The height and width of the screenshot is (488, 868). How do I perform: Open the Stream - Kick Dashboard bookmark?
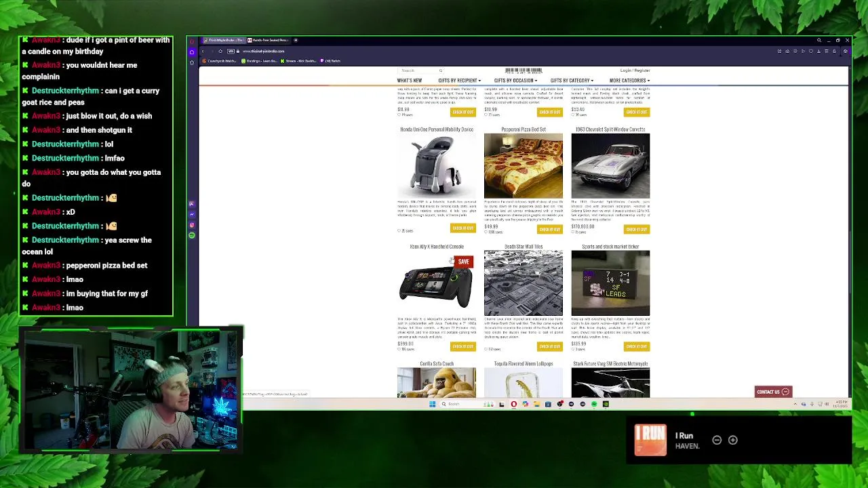pos(298,61)
